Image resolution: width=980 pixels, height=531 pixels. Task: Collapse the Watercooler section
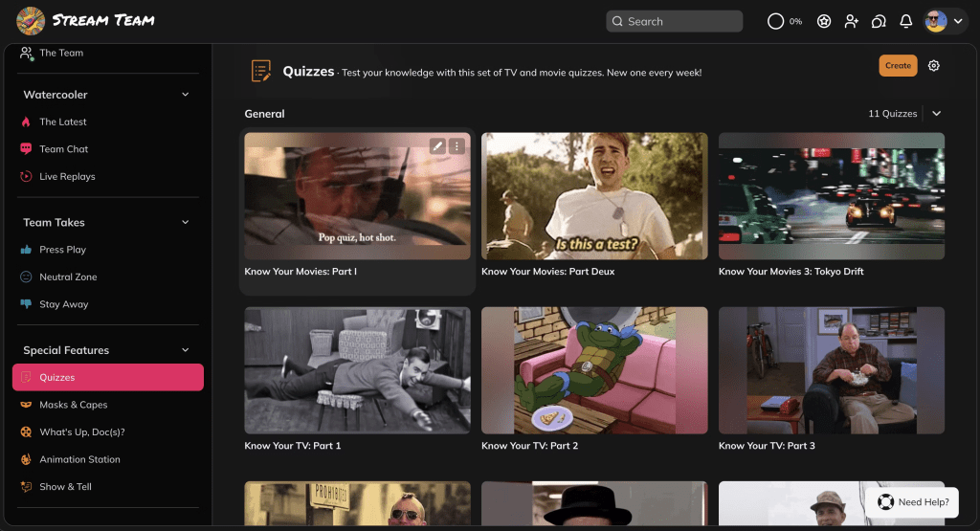[x=186, y=95]
